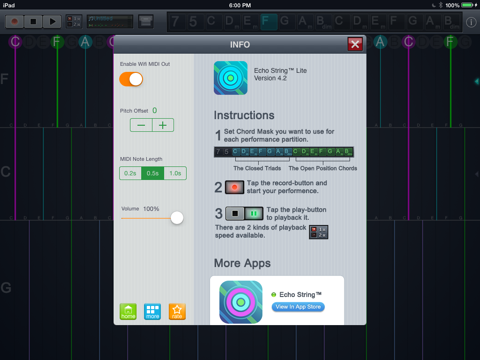This screenshot has height=360, width=480.
Task: Select 0.5s MIDI note length
Action: click(153, 173)
